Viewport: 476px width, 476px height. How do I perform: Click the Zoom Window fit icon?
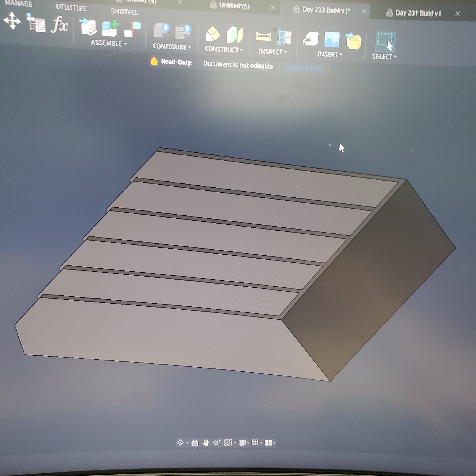[228, 443]
